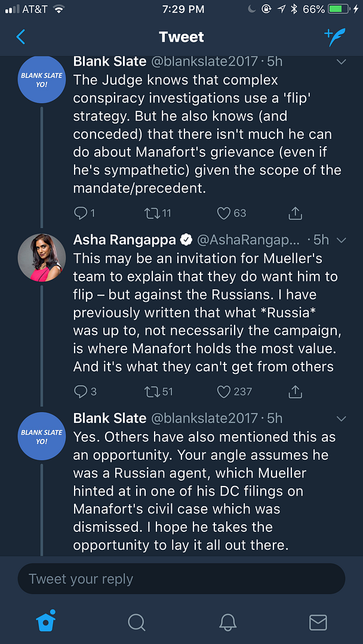Screen dimensions: 363x644
Task: Tap Asha Rangappa's profile photo
Action: tap(42, 257)
